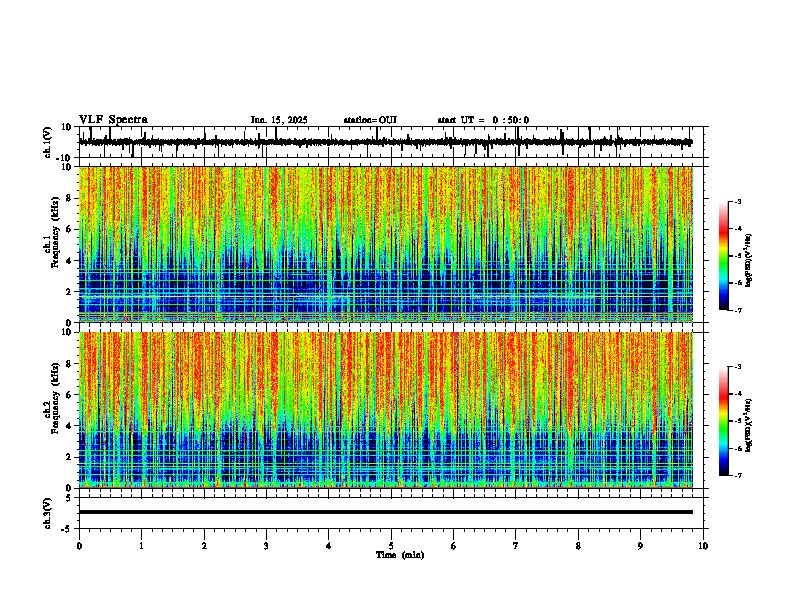Click the "VLF Spectra" plot title
Viewport: 792px width, 612px height.
pos(113,120)
